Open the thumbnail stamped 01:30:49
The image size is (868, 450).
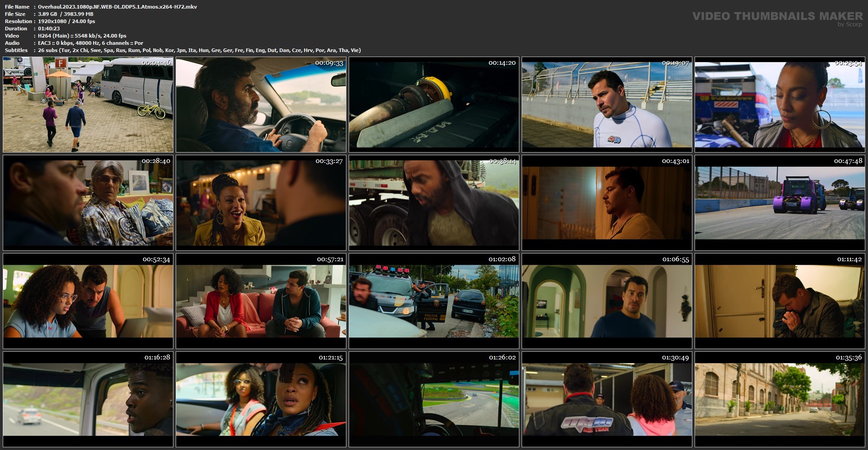pos(607,399)
